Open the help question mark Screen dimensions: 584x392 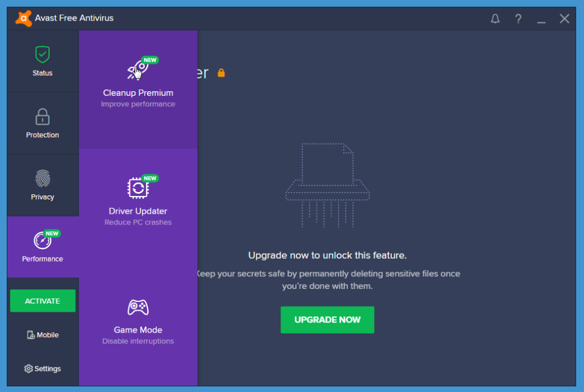[x=518, y=19]
